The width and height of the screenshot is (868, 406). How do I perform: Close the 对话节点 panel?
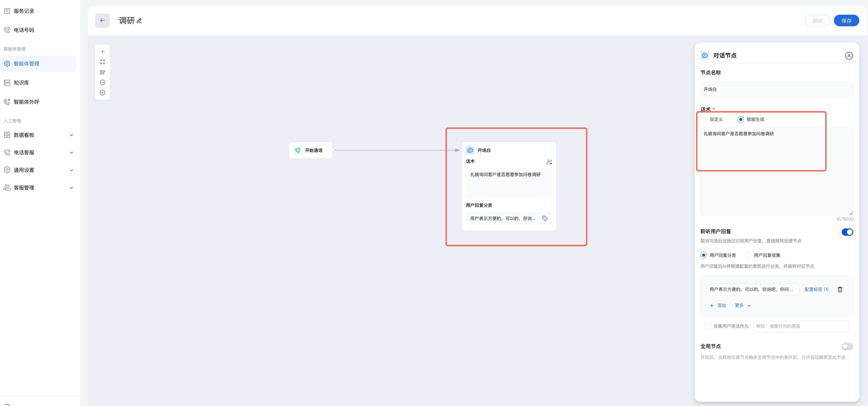(x=849, y=56)
